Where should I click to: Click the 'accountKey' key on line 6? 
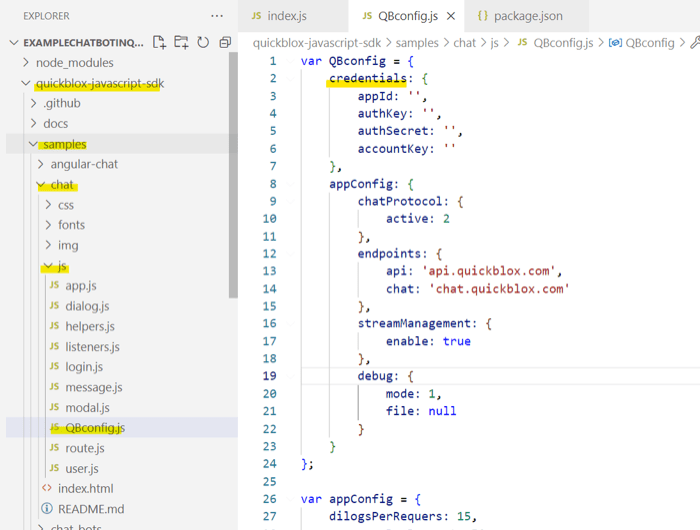[393, 149]
